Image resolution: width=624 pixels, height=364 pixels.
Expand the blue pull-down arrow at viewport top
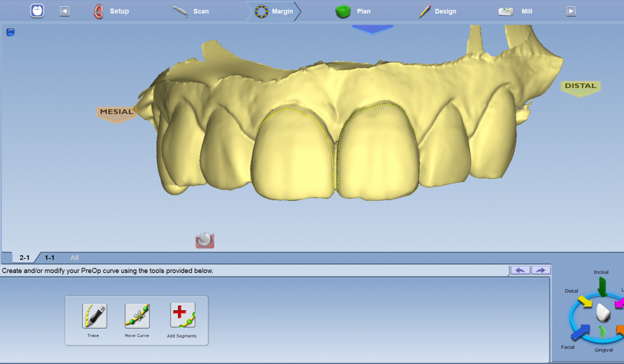(x=373, y=30)
